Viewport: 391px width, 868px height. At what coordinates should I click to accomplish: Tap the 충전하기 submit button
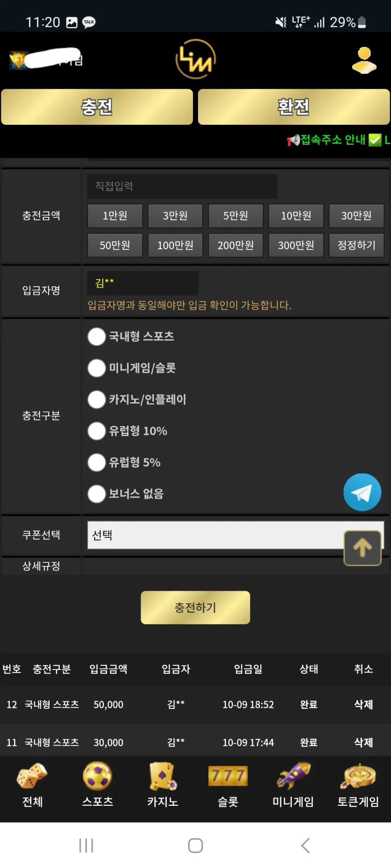point(195,608)
